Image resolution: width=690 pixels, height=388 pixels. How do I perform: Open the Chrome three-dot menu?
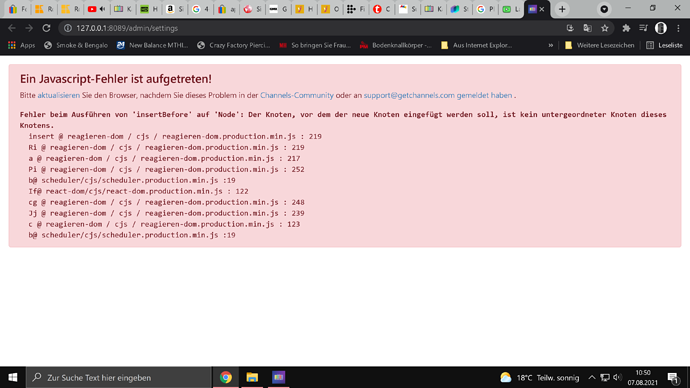(x=678, y=28)
